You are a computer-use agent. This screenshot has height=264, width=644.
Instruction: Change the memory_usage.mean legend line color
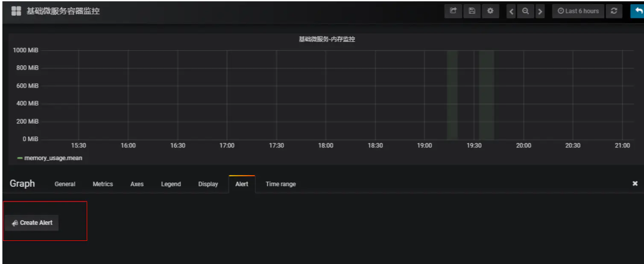[20, 158]
